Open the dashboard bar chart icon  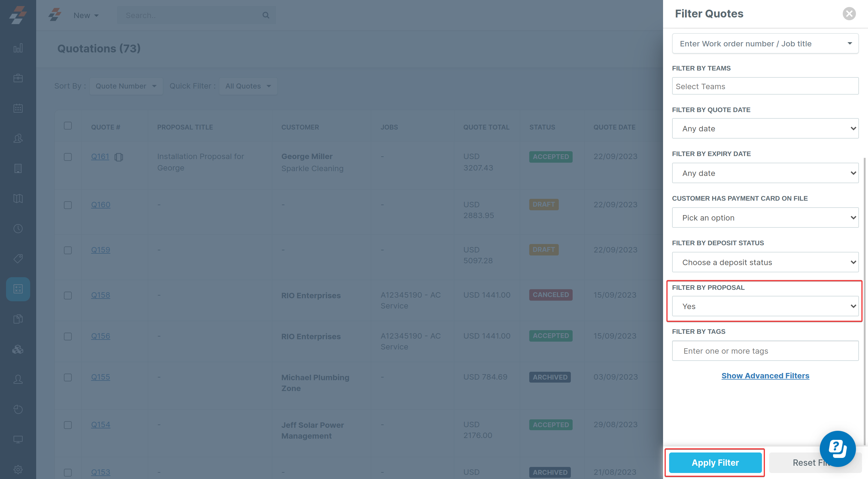(18, 48)
